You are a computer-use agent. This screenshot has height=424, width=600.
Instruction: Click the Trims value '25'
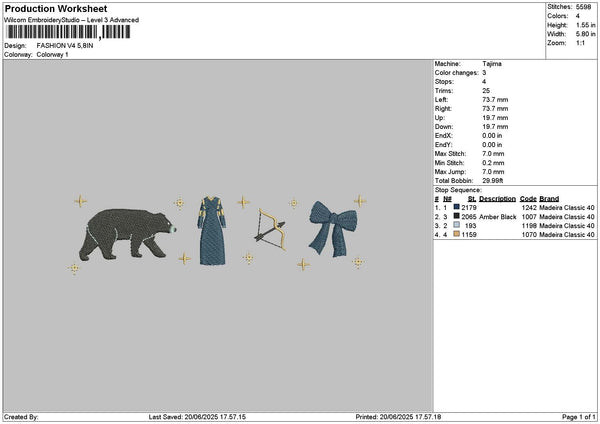click(x=486, y=91)
